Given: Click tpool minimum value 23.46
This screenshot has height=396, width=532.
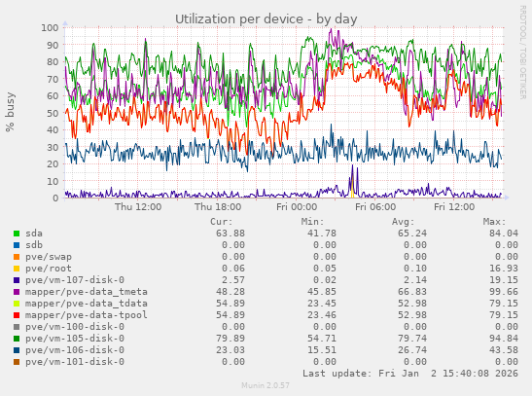Looking at the screenshot, I should click(322, 315).
